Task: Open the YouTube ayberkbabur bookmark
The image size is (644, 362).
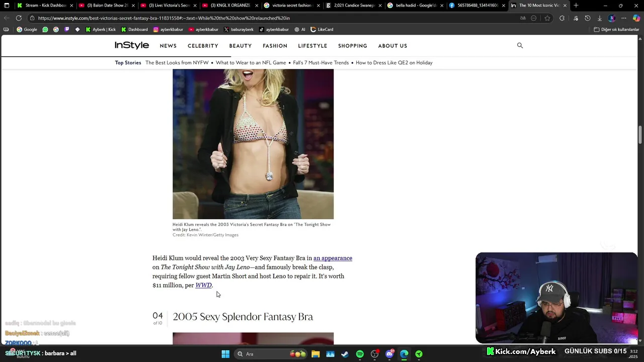Action: tap(203, 29)
